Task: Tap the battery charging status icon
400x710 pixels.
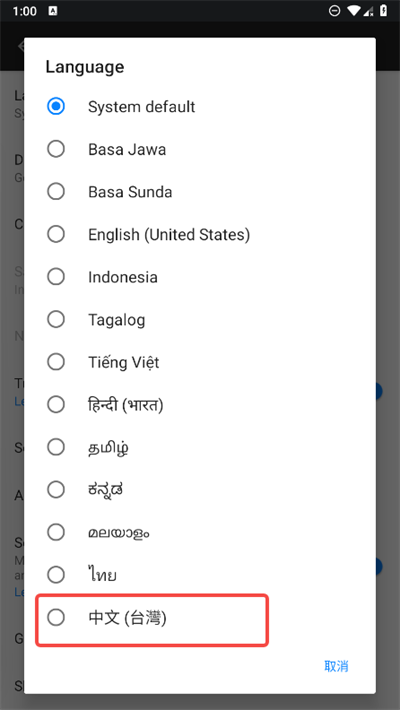Action: pyautogui.click(x=384, y=11)
